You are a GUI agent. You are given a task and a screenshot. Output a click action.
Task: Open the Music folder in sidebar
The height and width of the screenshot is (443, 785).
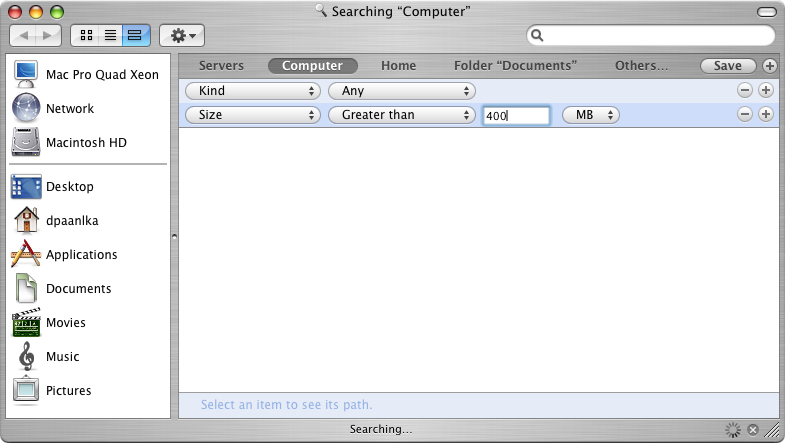click(87, 357)
